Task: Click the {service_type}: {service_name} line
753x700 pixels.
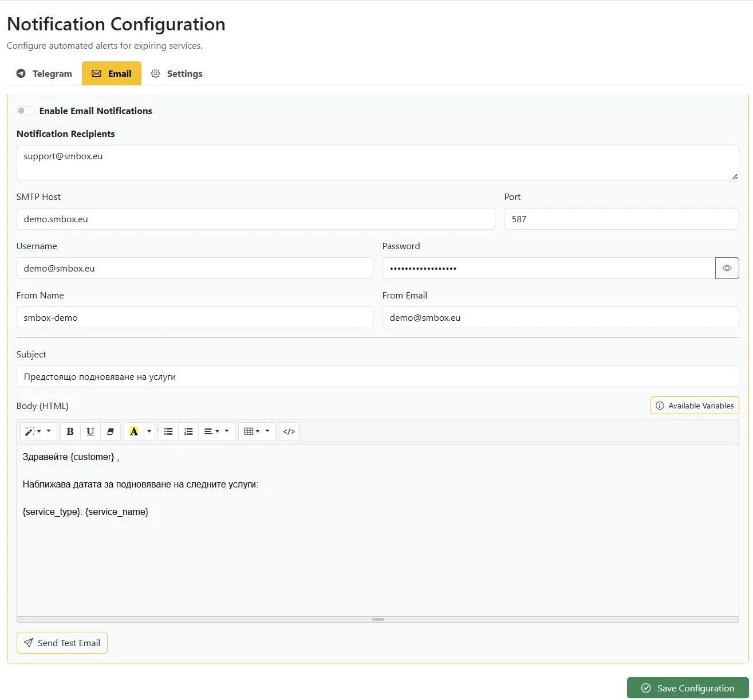Action: [x=85, y=512]
